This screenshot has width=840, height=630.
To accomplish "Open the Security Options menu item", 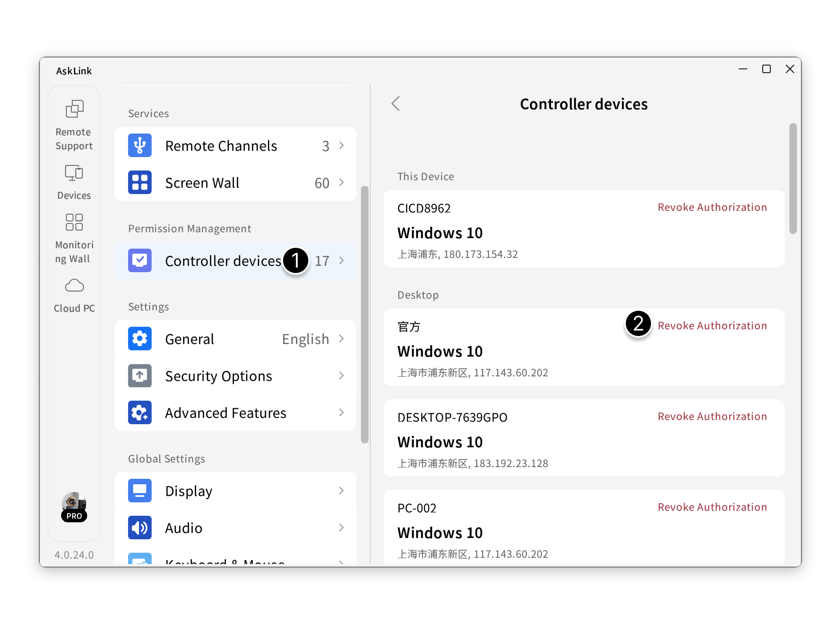I will [x=218, y=376].
